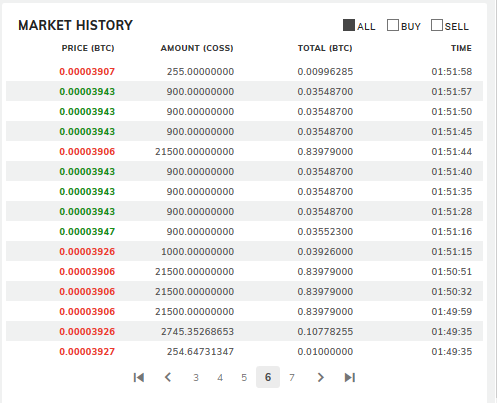
Task: Go to previous page arrow
Action: (168, 377)
